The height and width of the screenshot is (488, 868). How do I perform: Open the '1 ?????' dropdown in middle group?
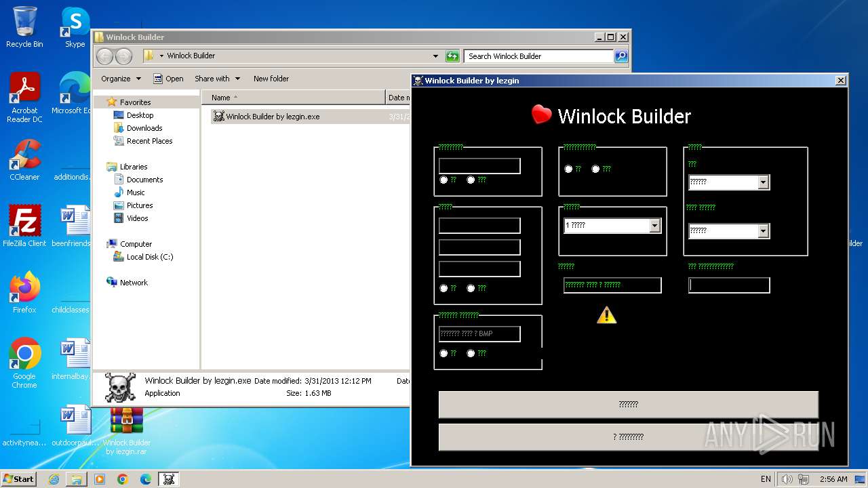[655, 226]
